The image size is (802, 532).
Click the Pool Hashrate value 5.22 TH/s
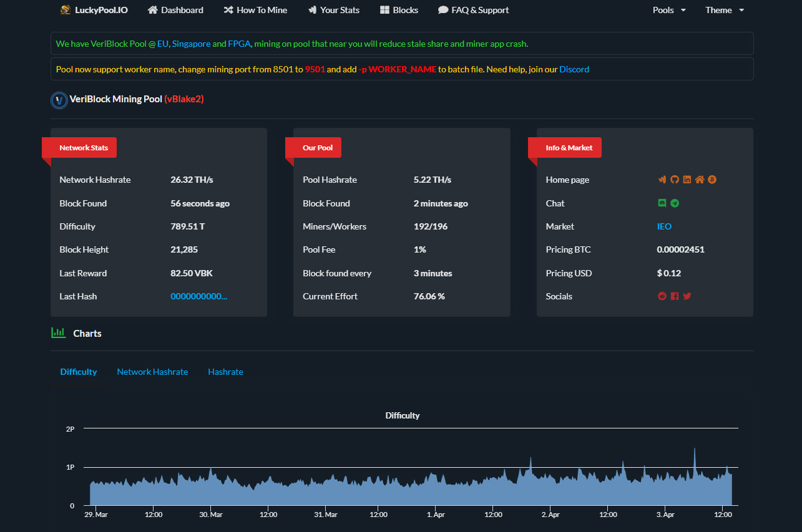click(x=433, y=180)
